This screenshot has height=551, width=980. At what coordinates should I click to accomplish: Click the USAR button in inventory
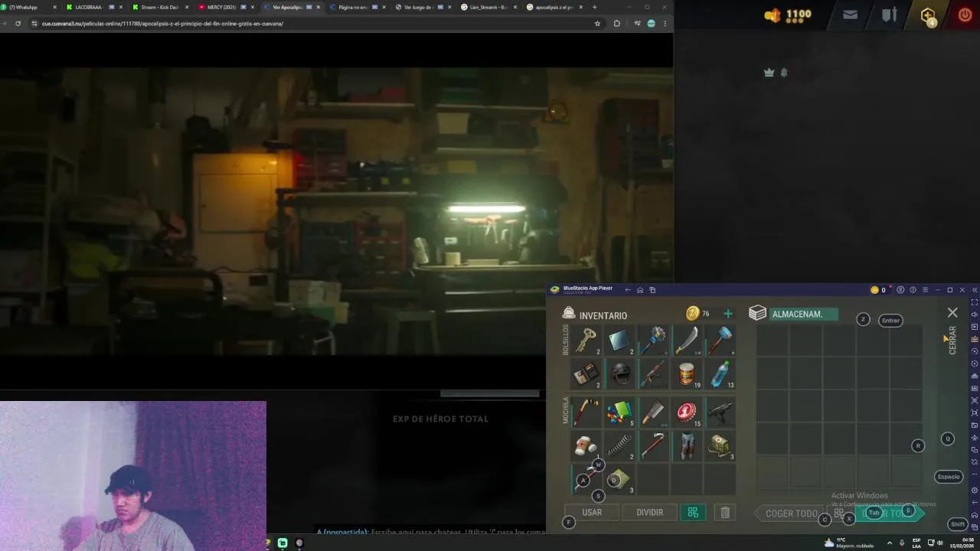pos(592,512)
